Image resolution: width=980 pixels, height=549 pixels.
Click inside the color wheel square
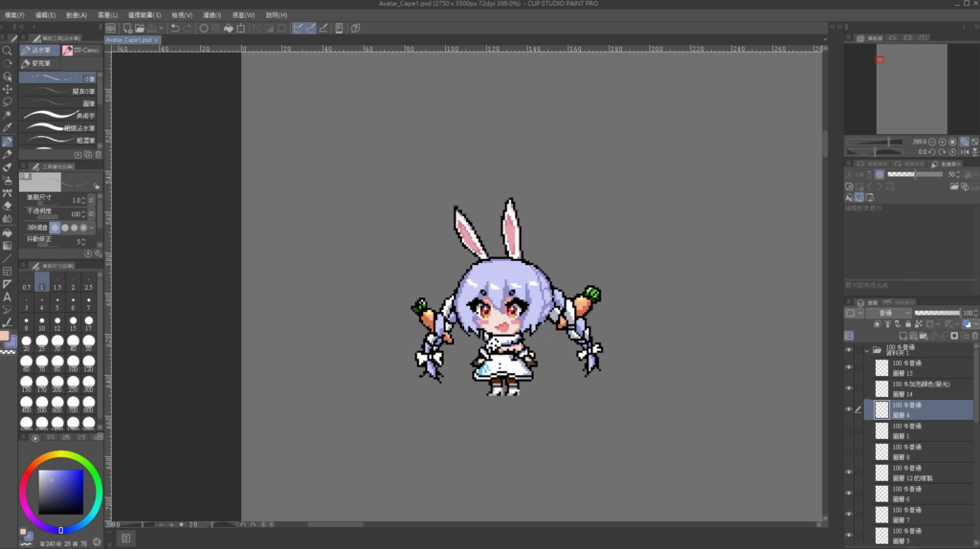60,493
